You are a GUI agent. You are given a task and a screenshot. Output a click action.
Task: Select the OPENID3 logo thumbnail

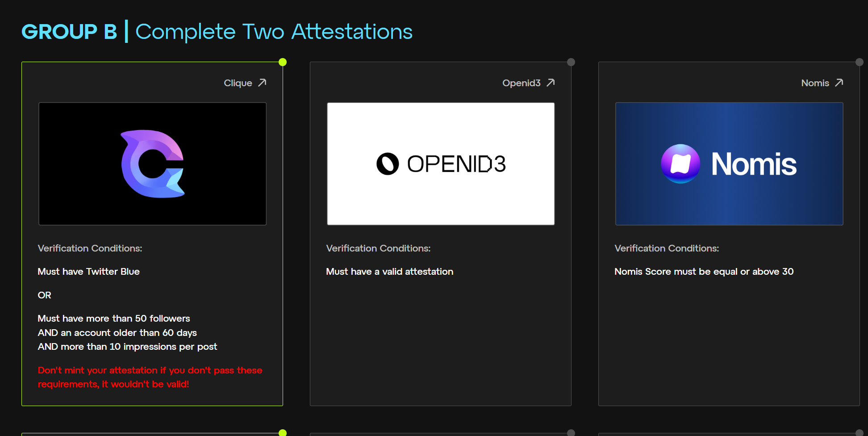point(441,164)
